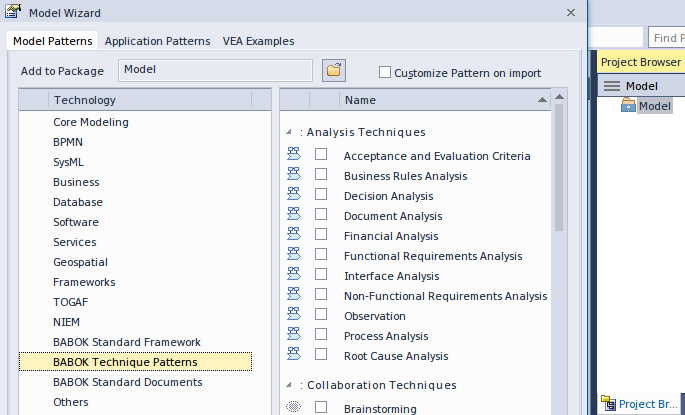Select BPMN in the Technology list

[x=68, y=142]
